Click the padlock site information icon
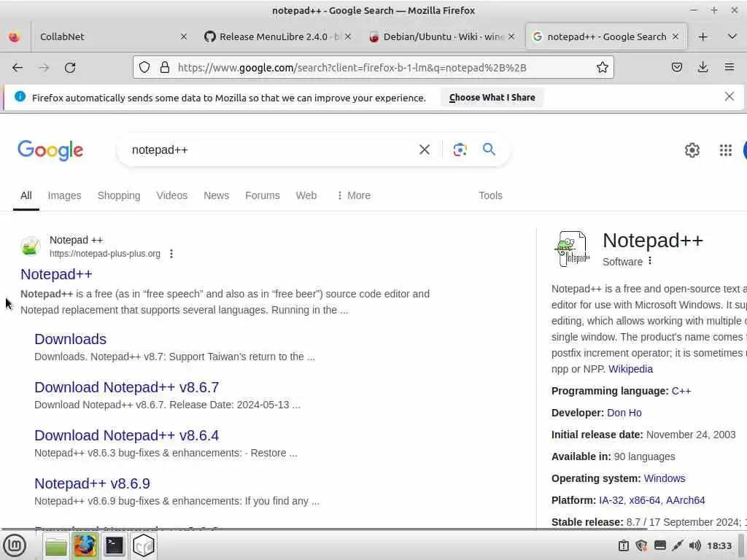This screenshot has width=747, height=560. 165,68
